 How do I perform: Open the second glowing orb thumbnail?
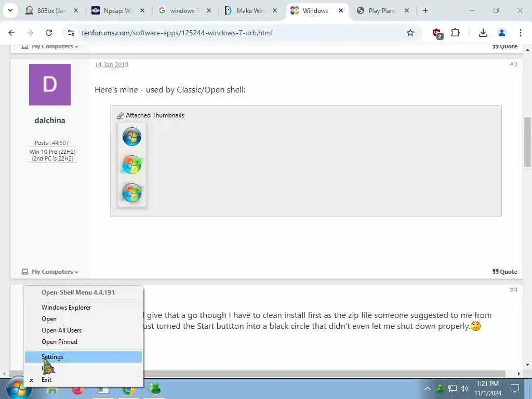[131, 165]
